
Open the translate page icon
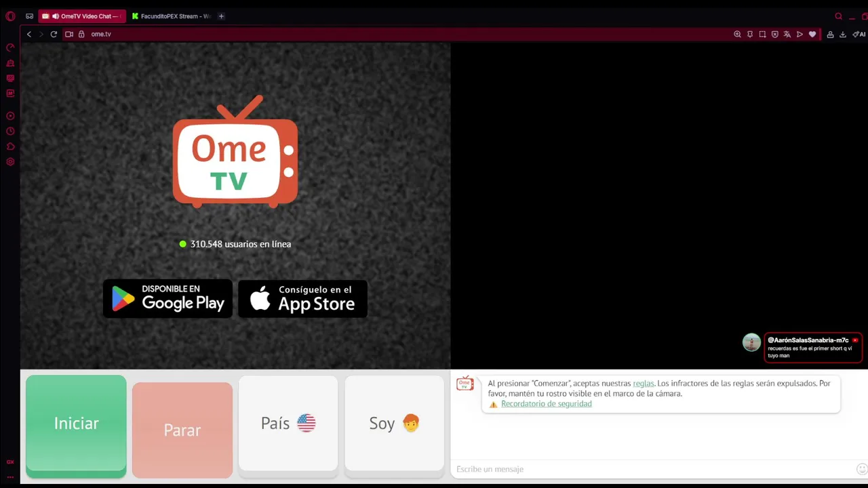(x=787, y=34)
